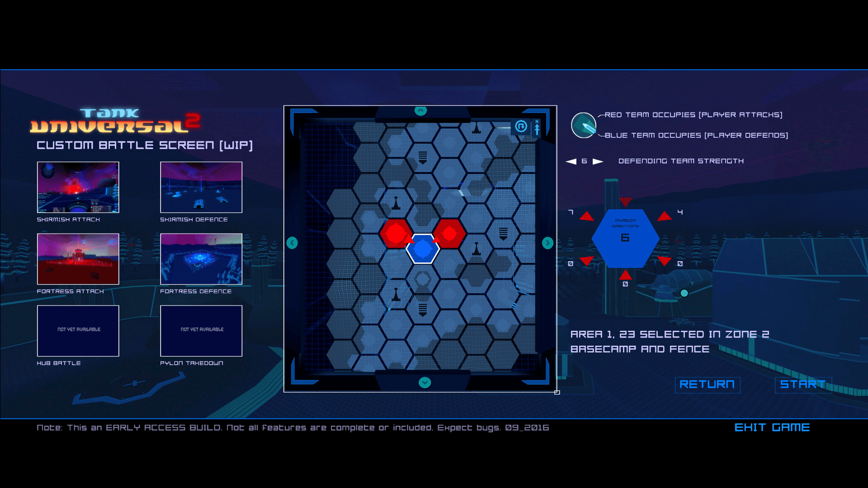This screenshot has width=868, height=488.
Task: Click the unavailable Hub Battle tile
Action: click(x=78, y=331)
